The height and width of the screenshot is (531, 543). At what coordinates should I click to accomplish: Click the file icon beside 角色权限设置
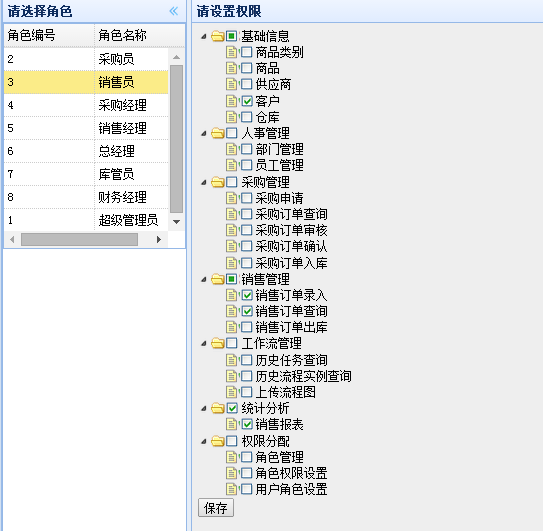point(231,473)
